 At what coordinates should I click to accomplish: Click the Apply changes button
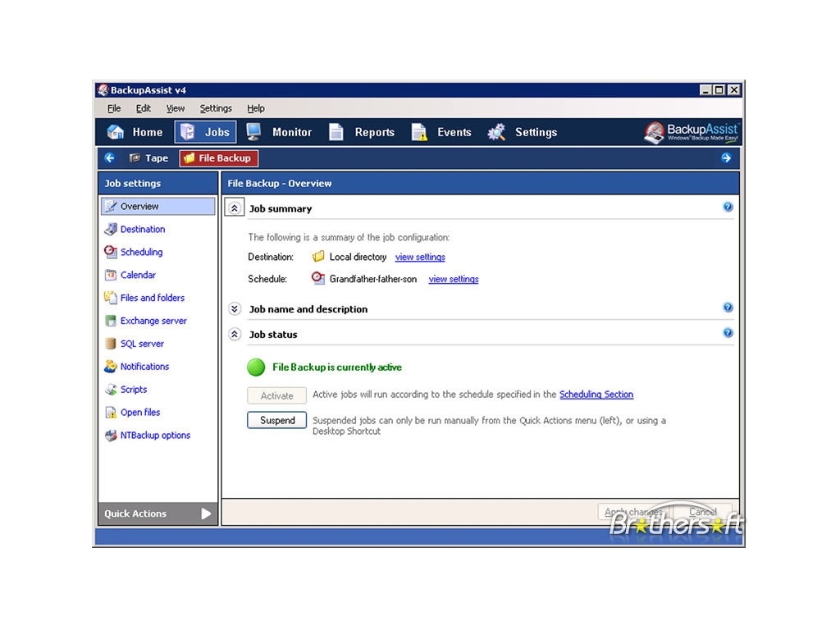tap(633, 512)
